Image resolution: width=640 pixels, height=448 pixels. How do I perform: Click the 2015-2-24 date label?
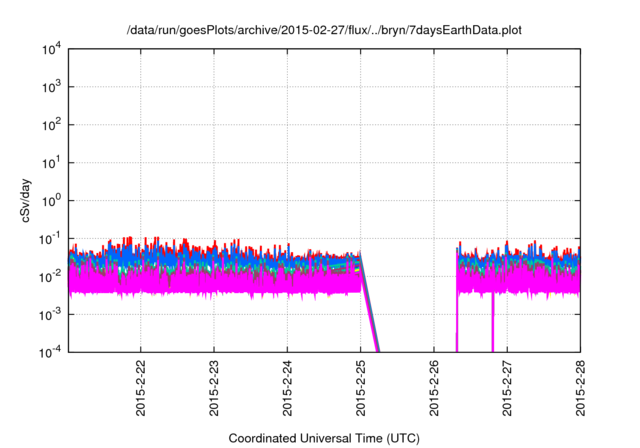[x=287, y=388]
